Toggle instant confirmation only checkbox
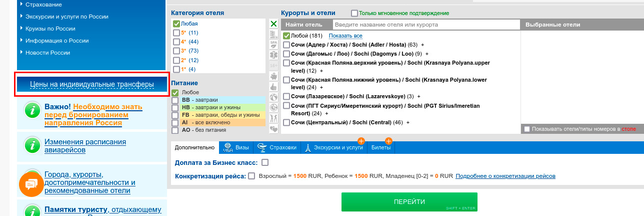Image resolution: width=644 pixels, height=216 pixels. [354, 13]
